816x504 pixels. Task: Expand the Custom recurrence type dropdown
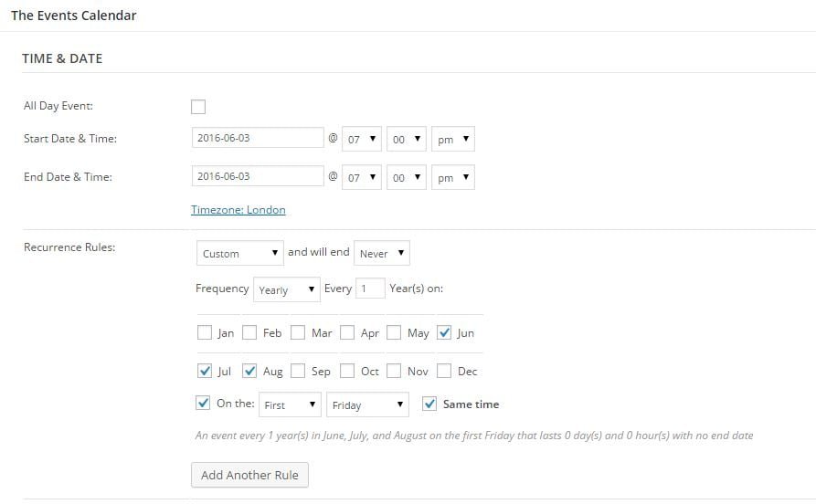239,253
